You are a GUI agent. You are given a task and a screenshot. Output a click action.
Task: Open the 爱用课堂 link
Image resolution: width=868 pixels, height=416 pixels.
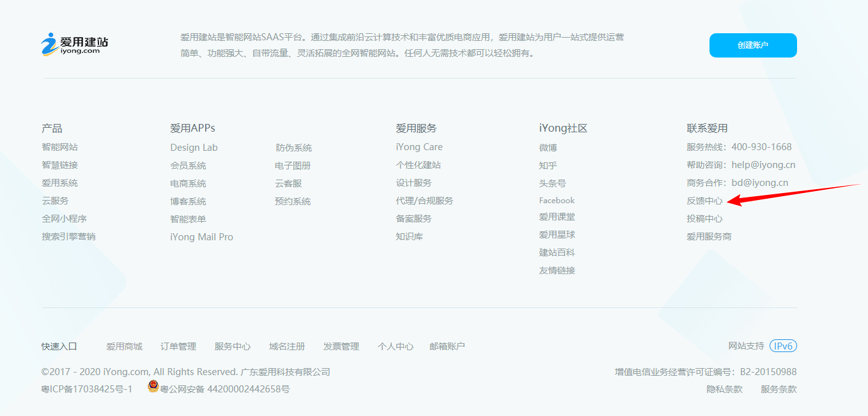tap(557, 217)
